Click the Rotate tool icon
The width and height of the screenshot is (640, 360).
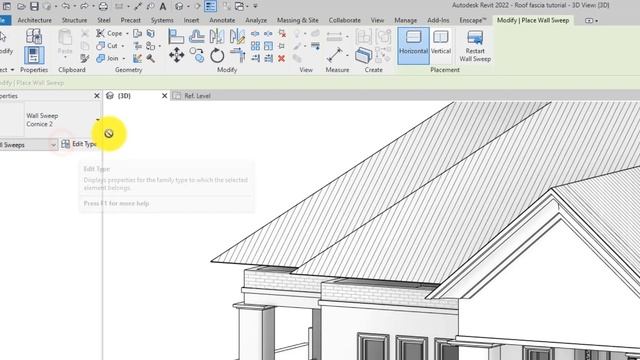point(217,55)
